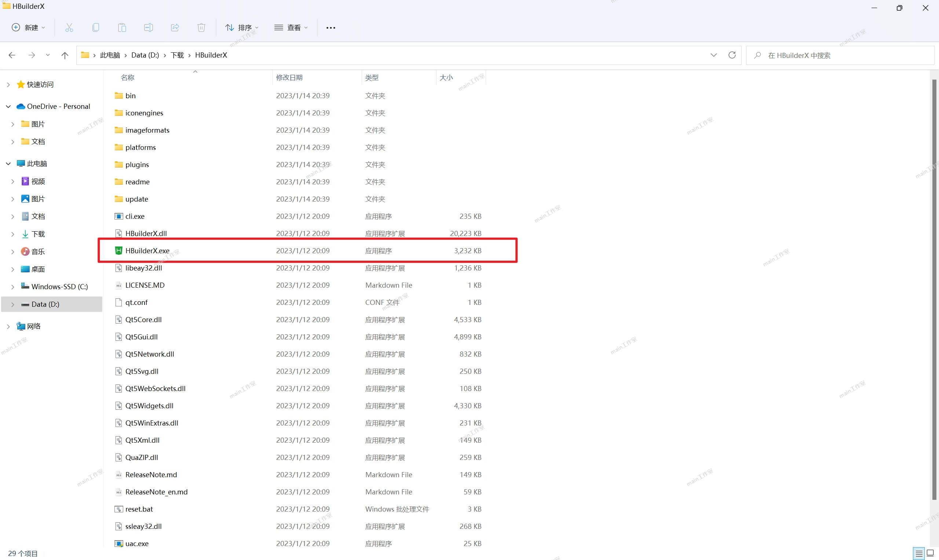Image resolution: width=939 pixels, height=560 pixels.
Task: Select the uac.exe application icon
Action: coord(118,544)
